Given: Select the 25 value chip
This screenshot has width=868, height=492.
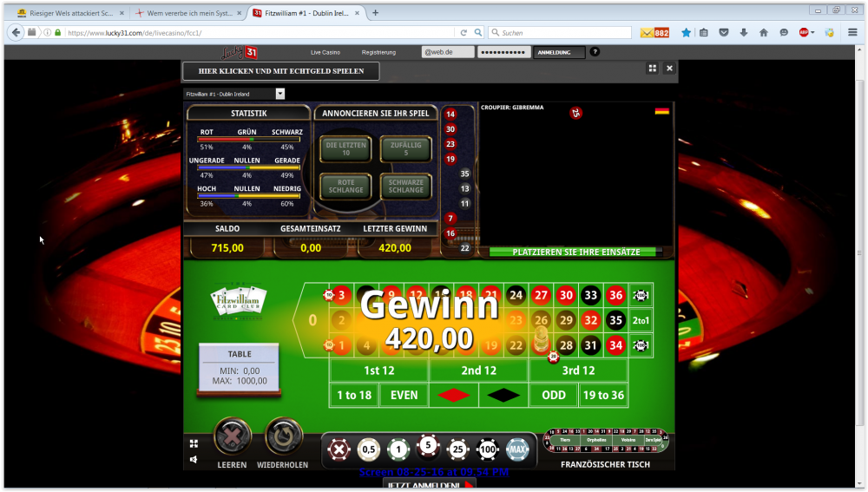Looking at the screenshot, I should (x=457, y=449).
